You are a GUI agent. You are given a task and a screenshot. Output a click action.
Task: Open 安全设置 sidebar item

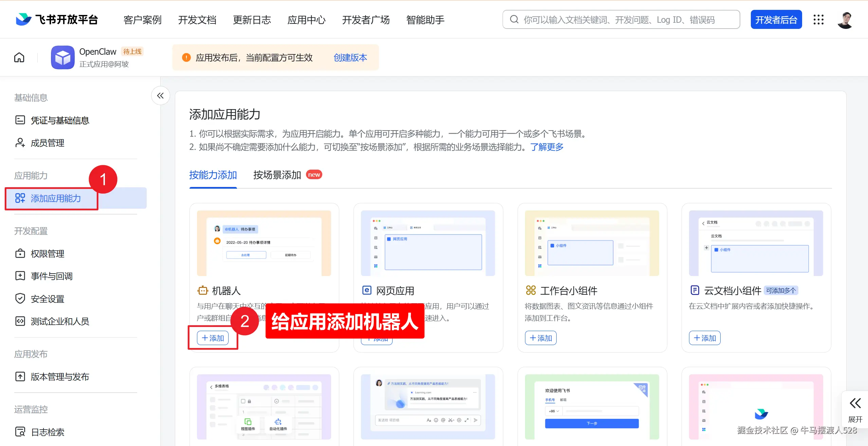(48, 299)
